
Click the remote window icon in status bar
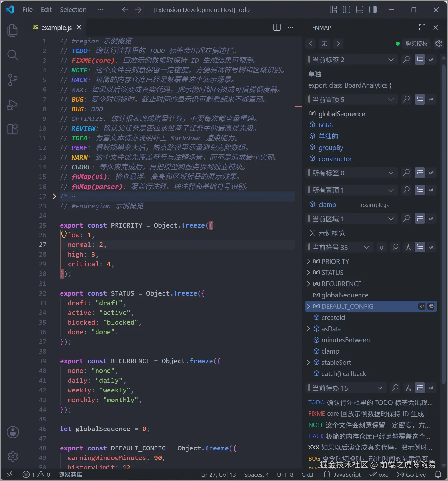coord(10,475)
